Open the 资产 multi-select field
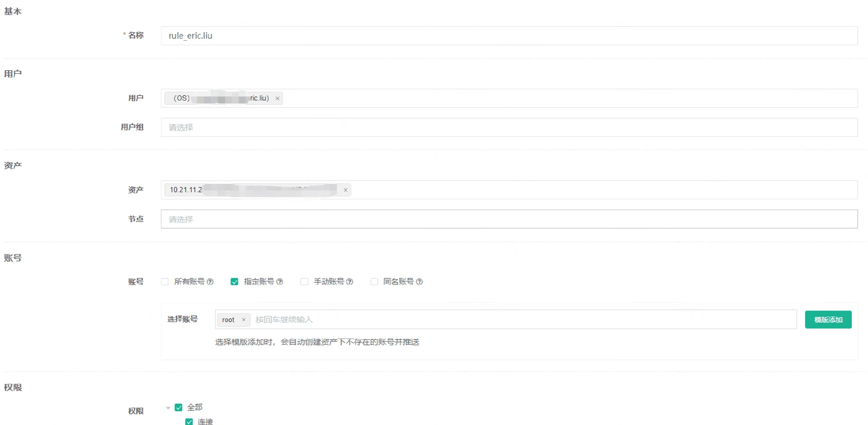 [x=509, y=190]
